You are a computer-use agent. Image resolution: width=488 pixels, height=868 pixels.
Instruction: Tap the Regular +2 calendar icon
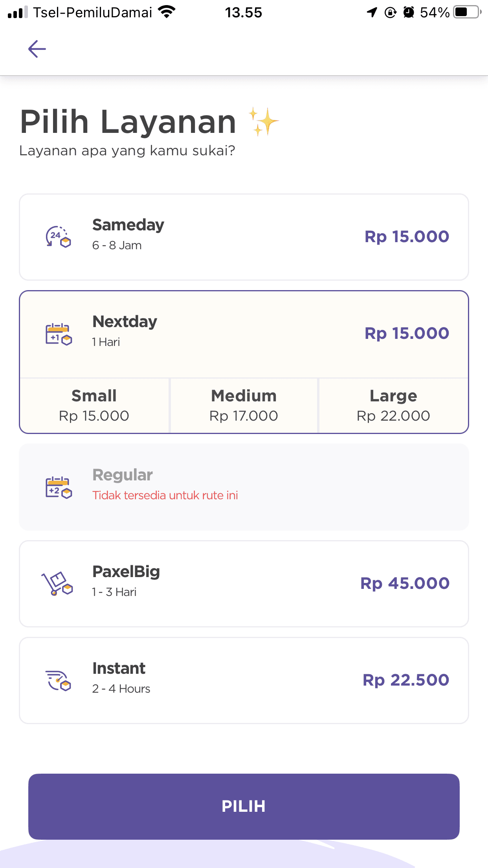click(59, 487)
